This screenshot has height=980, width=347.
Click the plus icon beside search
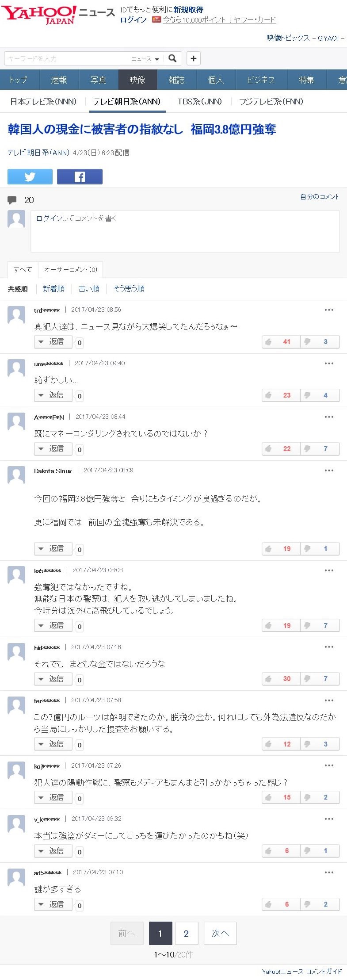tap(194, 58)
